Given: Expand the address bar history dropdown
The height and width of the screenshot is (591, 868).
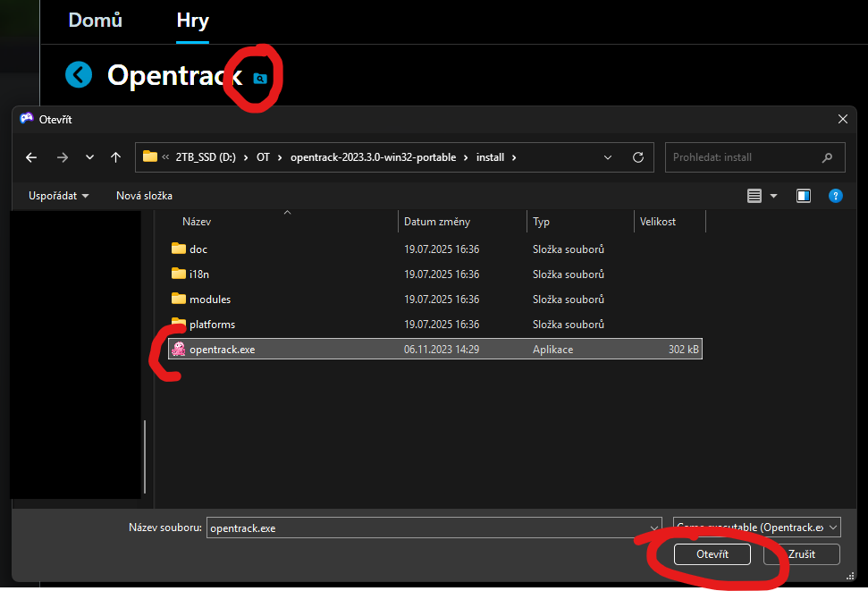Looking at the screenshot, I should coord(607,157).
